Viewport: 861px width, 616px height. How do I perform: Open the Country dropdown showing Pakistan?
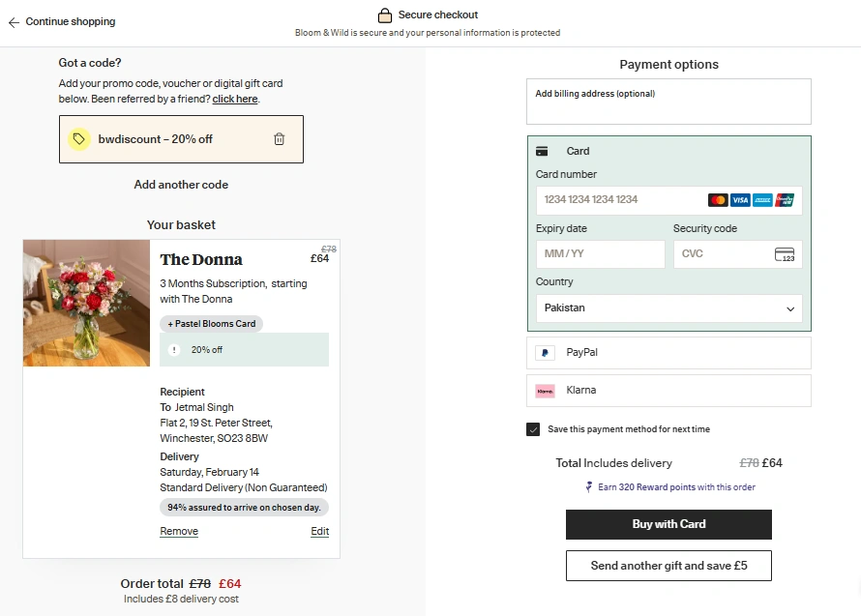[668, 308]
